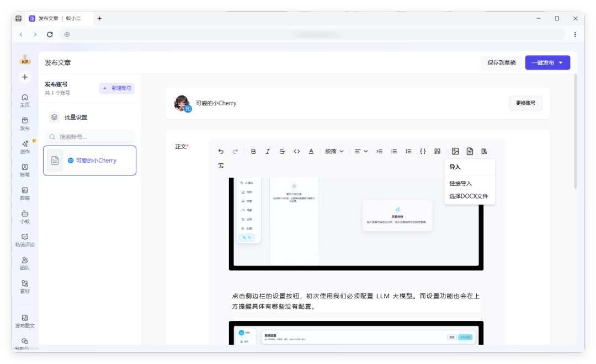Choose 链接导入 from the import menu

(460, 184)
